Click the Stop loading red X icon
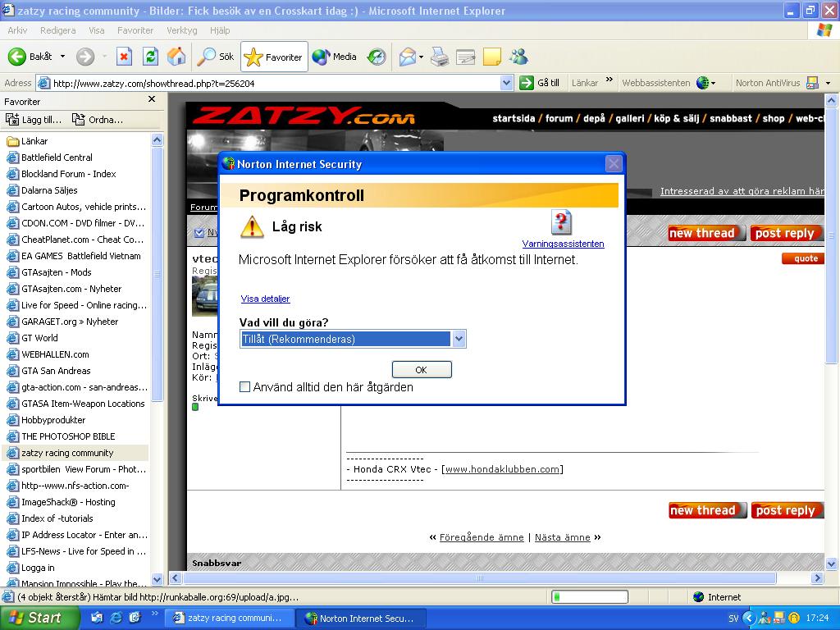This screenshot has height=630, width=840. click(125, 57)
